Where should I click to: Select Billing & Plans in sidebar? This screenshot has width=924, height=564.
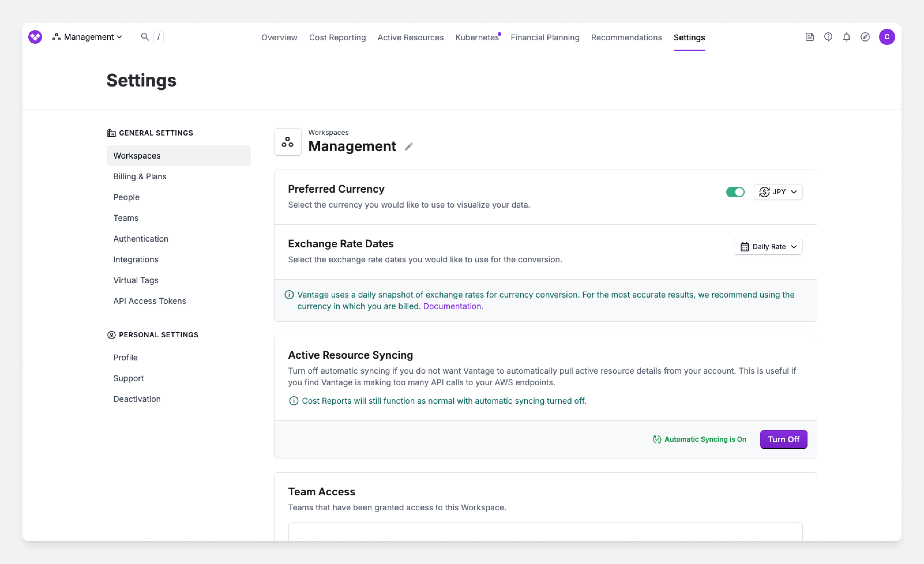click(140, 176)
